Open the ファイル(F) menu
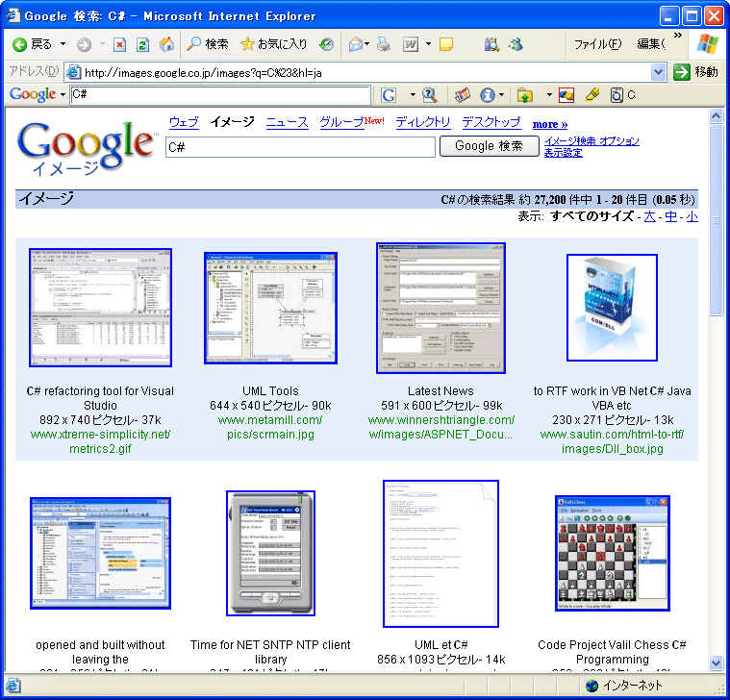Viewport: 730px width, 700px height. (597, 44)
